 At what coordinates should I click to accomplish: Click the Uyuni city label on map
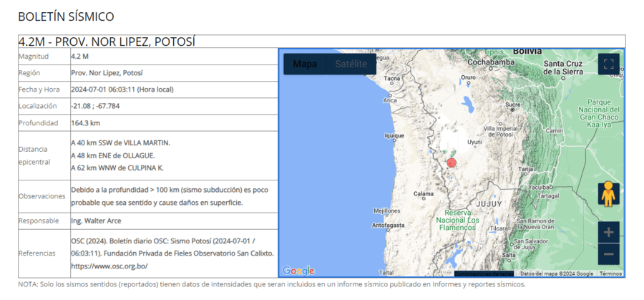[x=474, y=142]
